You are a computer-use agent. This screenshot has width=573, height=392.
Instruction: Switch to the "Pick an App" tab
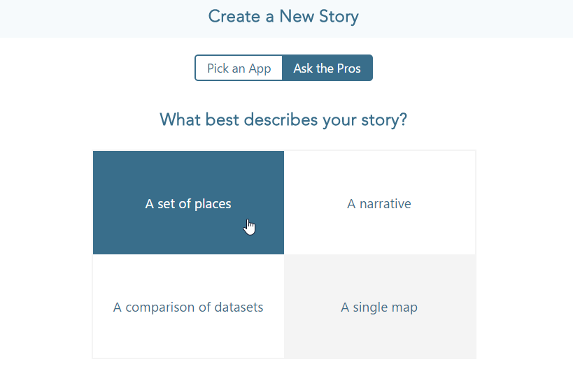point(239,68)
